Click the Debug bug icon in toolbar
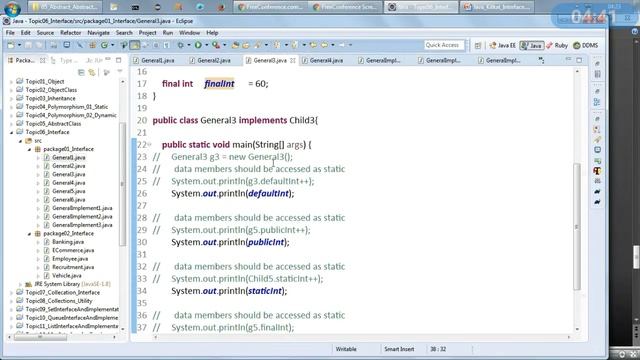This screenshot has width=640, height=360. pos(180,45)
